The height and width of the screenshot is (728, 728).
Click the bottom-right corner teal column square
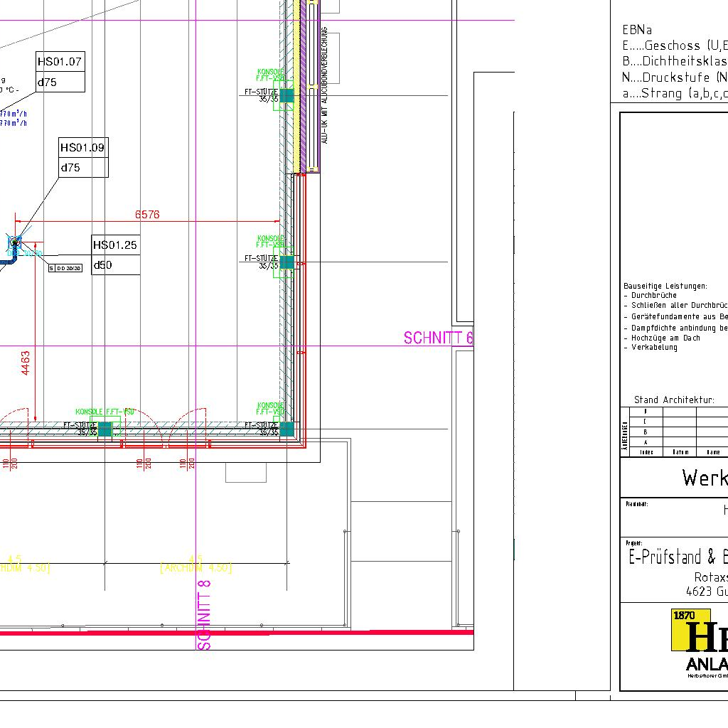pyautogui.click(x=287, y=429)
